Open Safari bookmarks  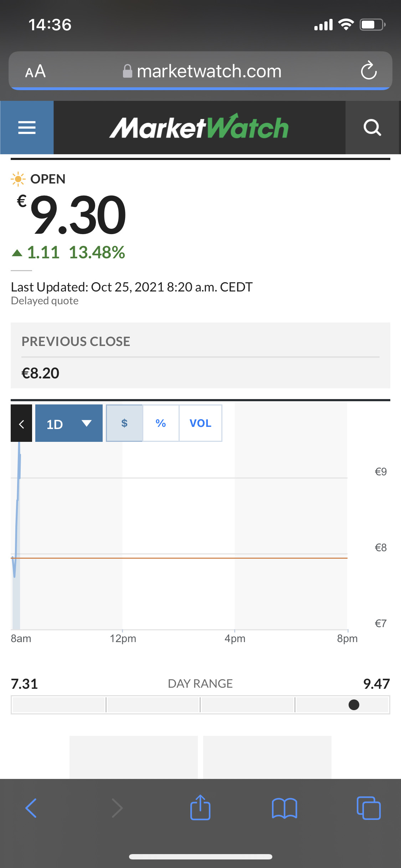tap(284, 808)
